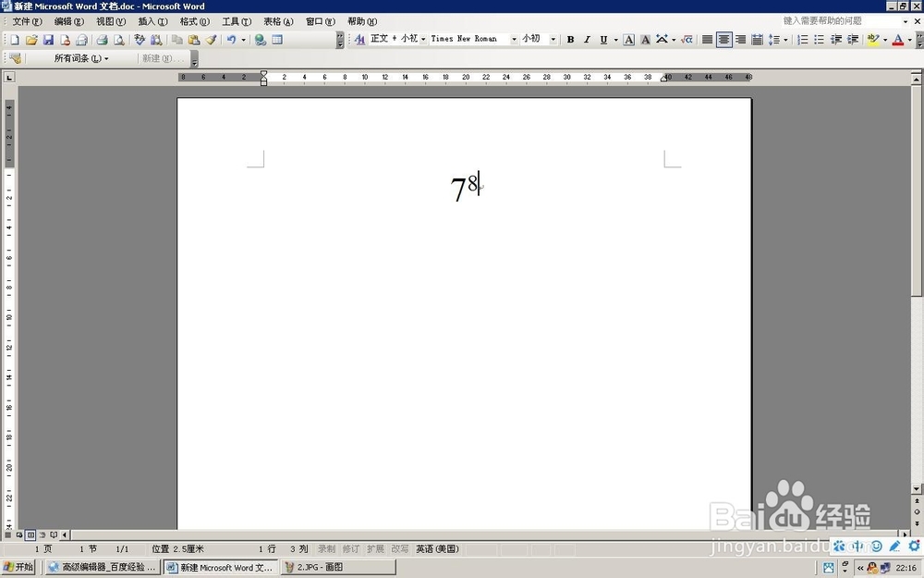
Task: Run the spelling and grammar check
Action: [x=140, y=40]
